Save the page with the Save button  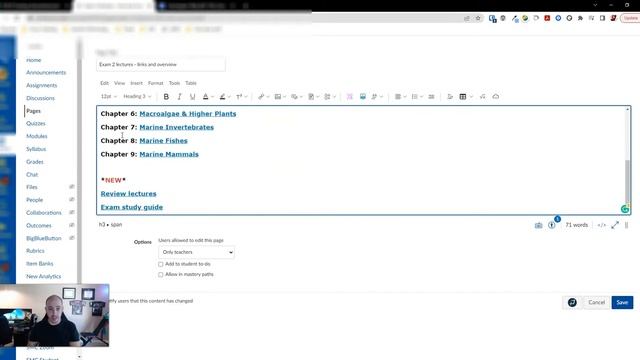tap(622, 302)
